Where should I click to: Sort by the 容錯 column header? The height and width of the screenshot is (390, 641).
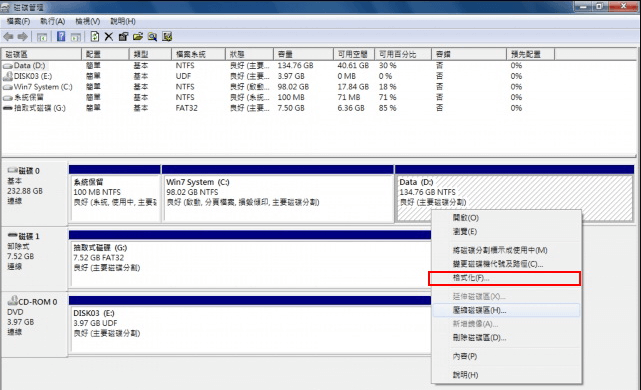(469, 54)
